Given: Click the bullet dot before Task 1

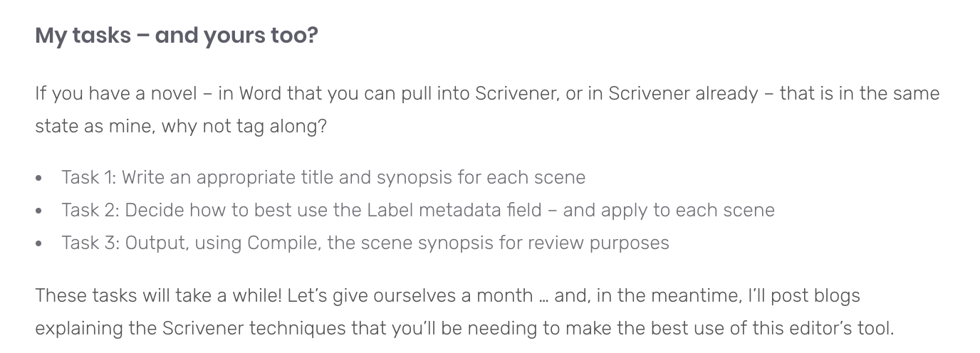Looking at the screenshot, I should click(39, 178).
